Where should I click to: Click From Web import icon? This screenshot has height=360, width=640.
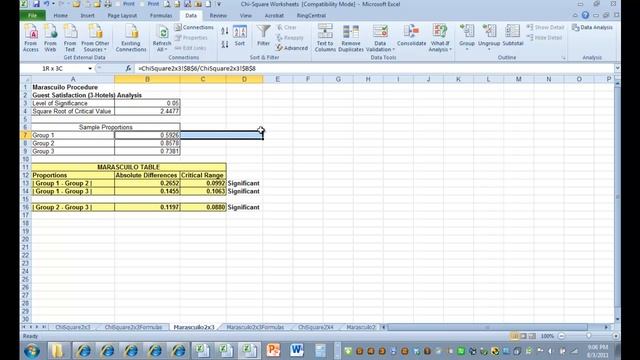(x=50, y=38)
